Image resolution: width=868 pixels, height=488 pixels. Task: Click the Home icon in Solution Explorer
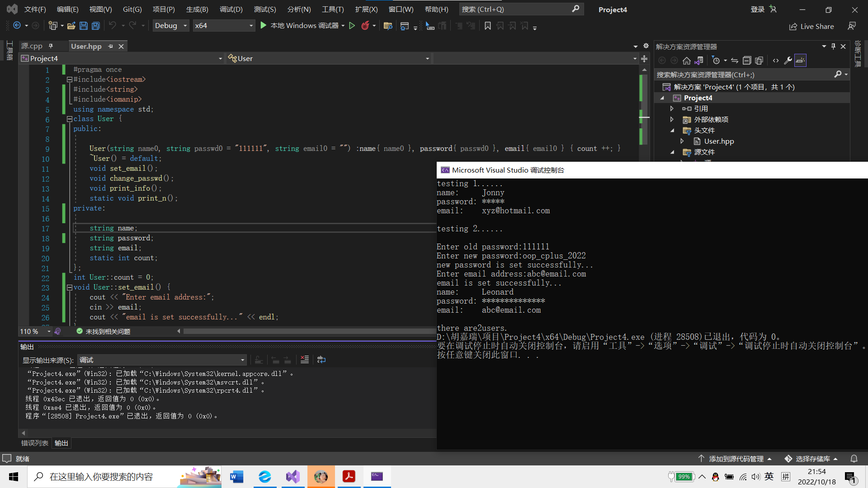point(686,61)
